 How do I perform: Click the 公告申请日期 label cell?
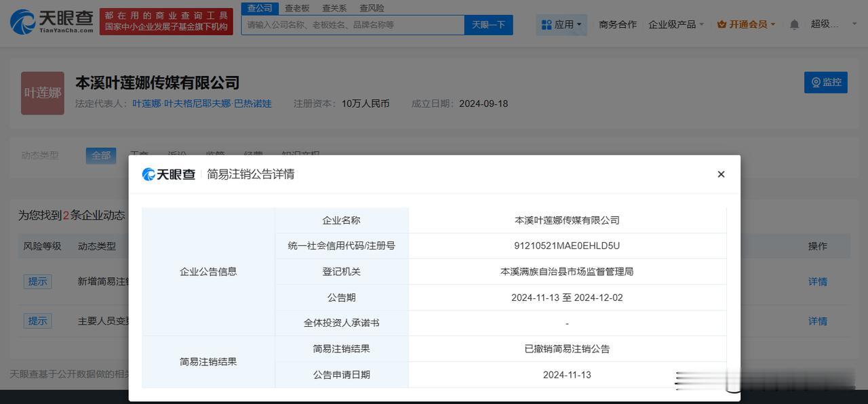(341, 375)
